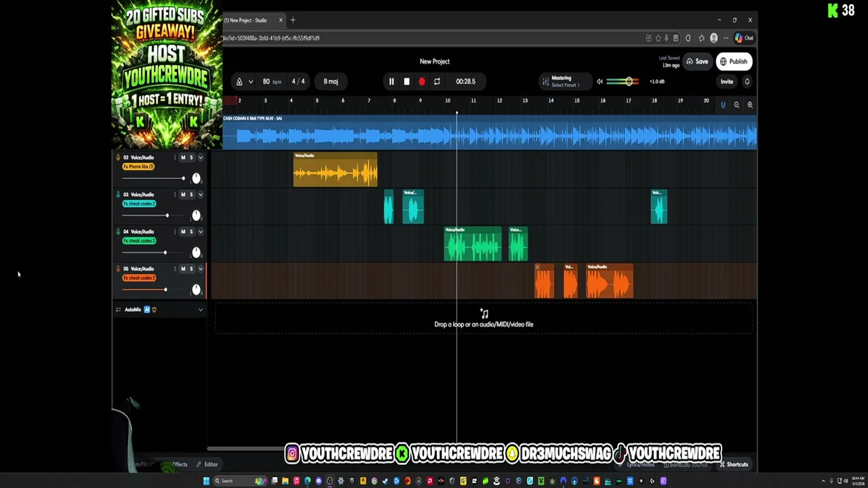
Task: Expand track 03 options chevron
Action: [x=200, y=195]
